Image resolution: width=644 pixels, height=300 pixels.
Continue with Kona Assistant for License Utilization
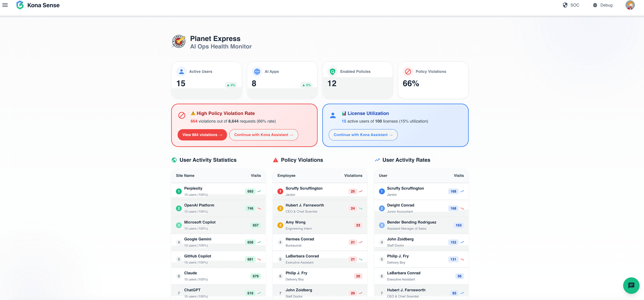pyautogui.click(x=363, y=135)
